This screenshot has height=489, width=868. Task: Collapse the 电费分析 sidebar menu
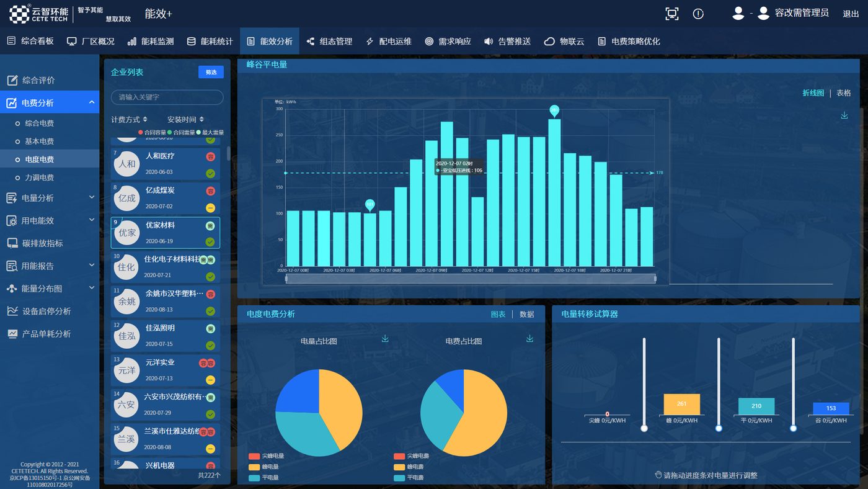tap(92, 102)
